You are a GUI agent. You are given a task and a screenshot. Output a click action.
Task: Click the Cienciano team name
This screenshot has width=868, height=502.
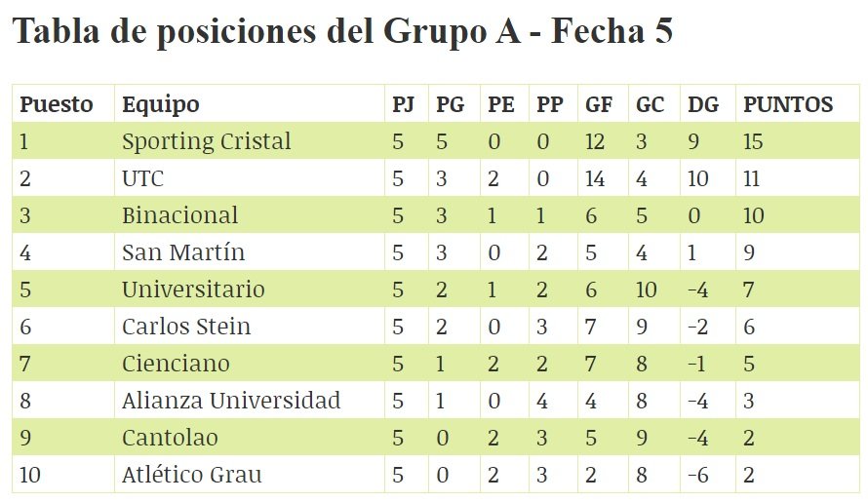click(176, 364)
